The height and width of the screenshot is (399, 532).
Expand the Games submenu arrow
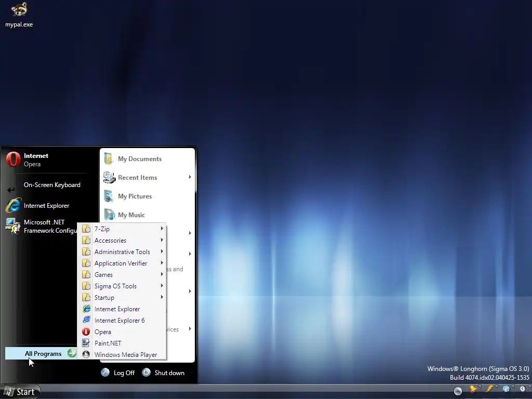(x=162, y=274)
